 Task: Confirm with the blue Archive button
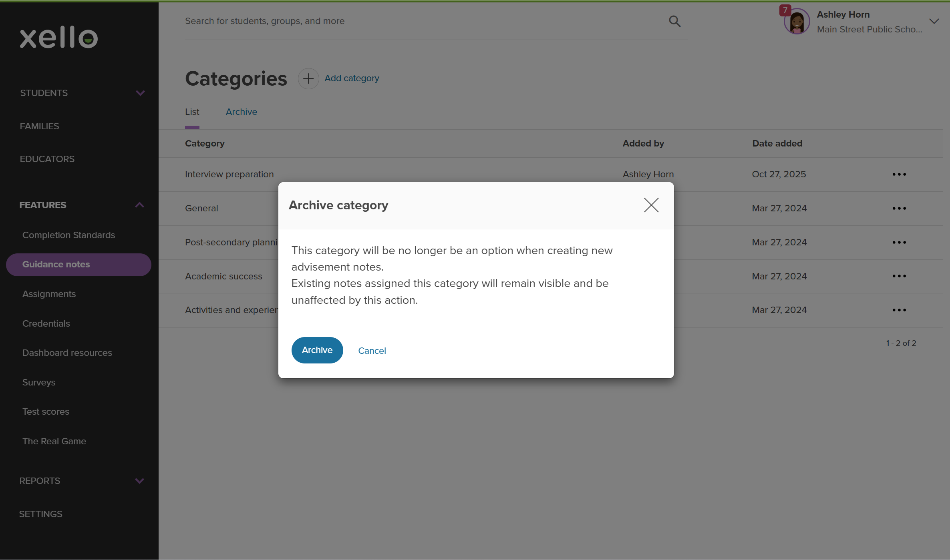[317, 350]
